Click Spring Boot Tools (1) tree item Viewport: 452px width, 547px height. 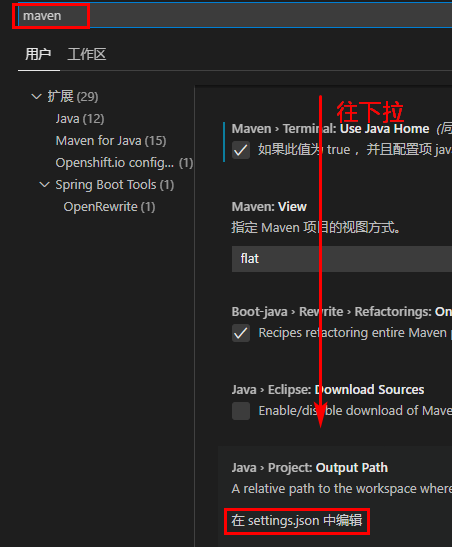(x=114, y=185)
